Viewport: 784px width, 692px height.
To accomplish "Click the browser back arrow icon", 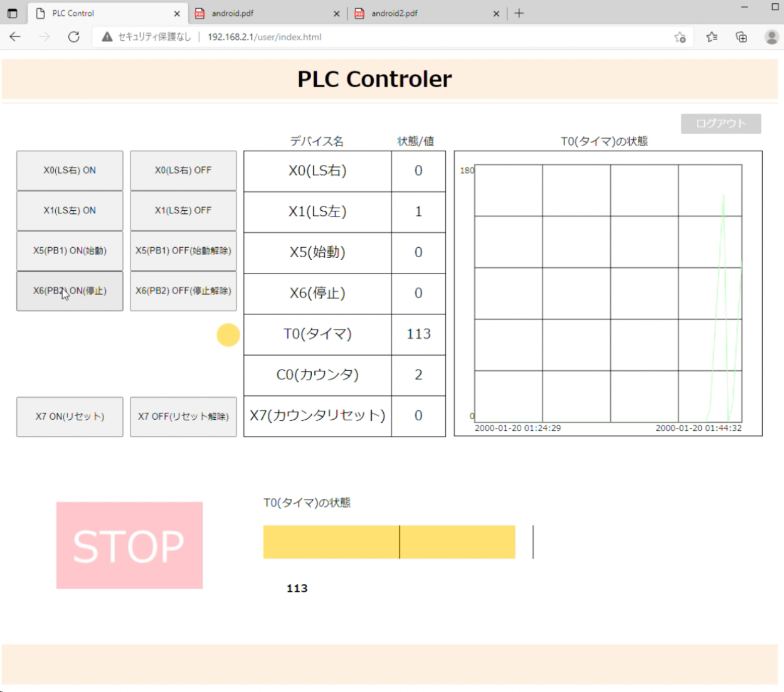I will [15, 37].
